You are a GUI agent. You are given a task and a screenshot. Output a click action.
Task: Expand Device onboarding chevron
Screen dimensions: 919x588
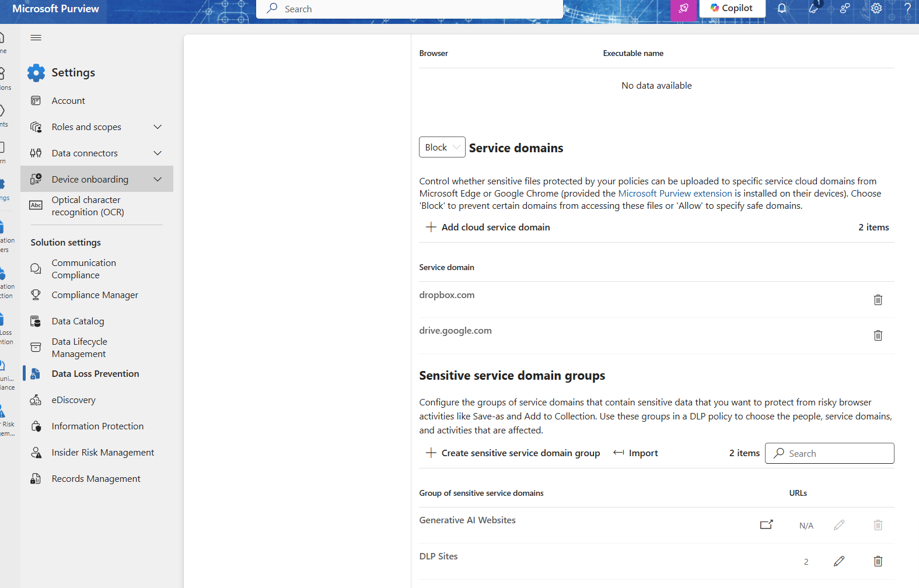click(x=158, y=179)
